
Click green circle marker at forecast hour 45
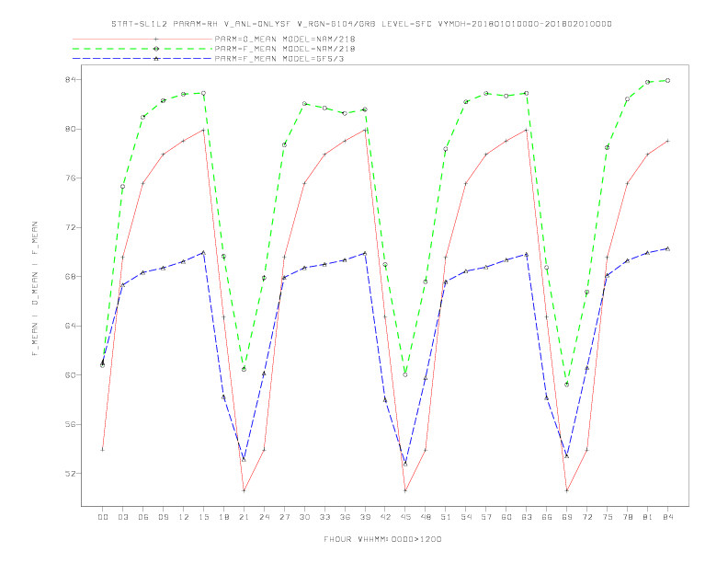pyautogui.click(x=405, y=374)
